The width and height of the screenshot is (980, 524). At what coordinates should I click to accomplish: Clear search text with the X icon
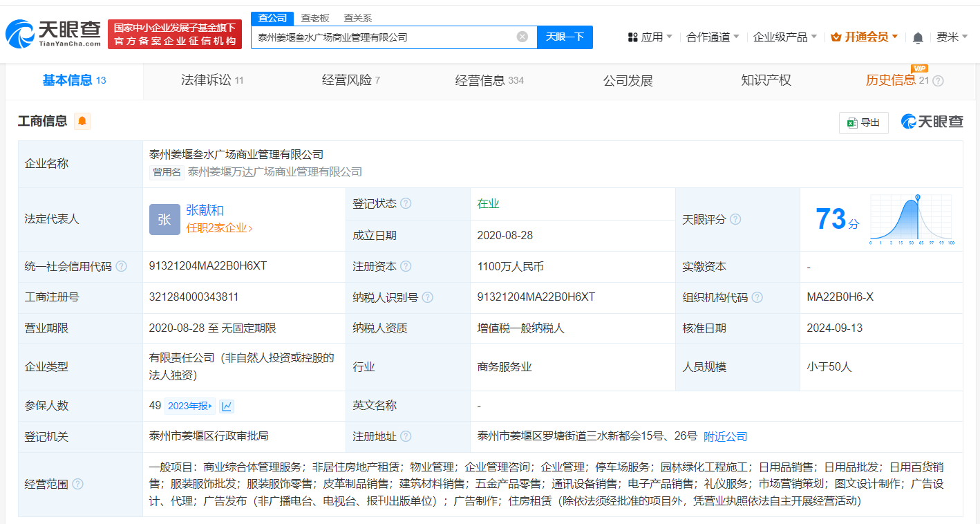click(522, 37)
